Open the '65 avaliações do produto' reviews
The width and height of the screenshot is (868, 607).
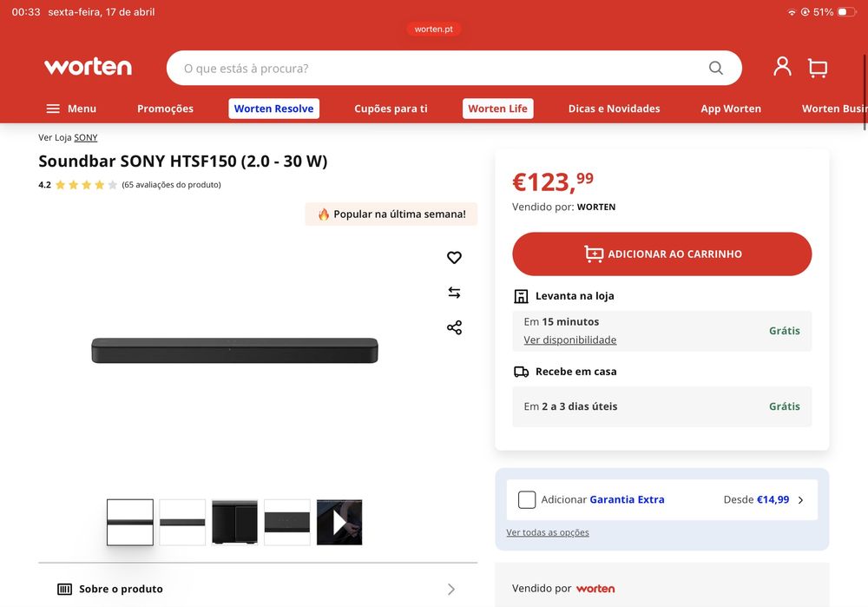171,184
